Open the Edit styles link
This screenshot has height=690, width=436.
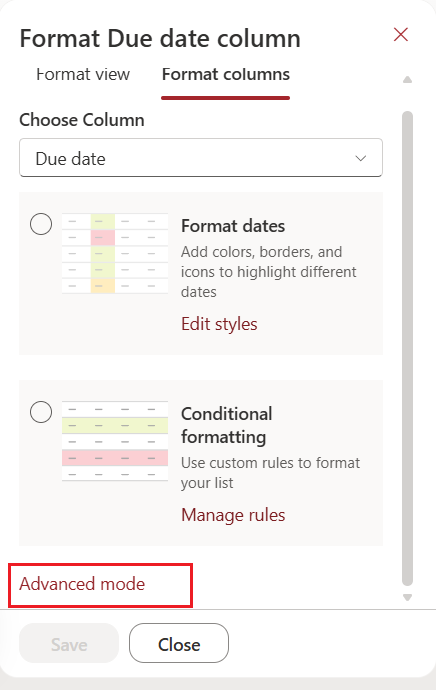pyautogui.click(x=219, y=324)
